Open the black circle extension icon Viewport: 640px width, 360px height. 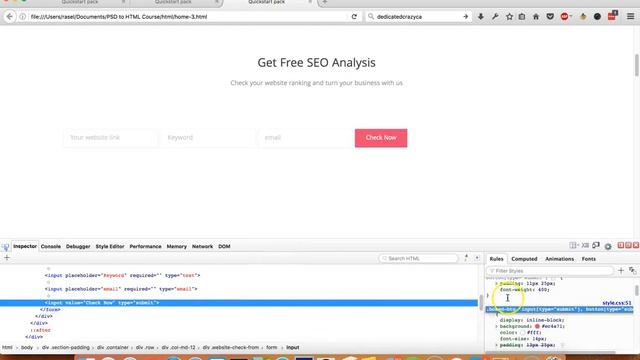[597, 17]
